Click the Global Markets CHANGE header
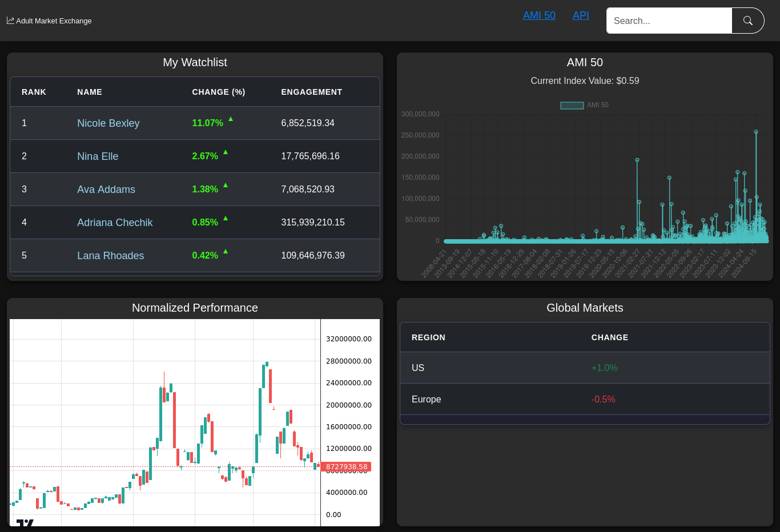 610,337
